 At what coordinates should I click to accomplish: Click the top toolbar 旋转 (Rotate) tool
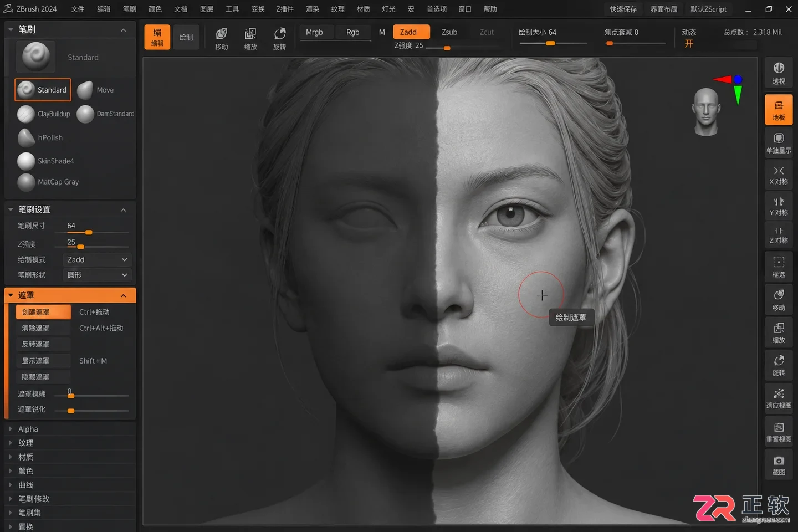click(x=279, y=39)
